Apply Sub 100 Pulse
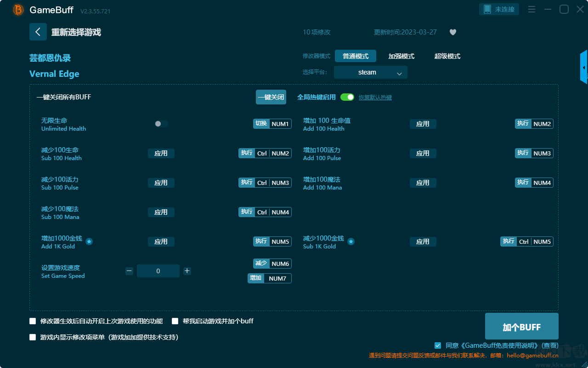Image resolution: width=588 pixels, height=368 pixels. [x=161, y=183]
